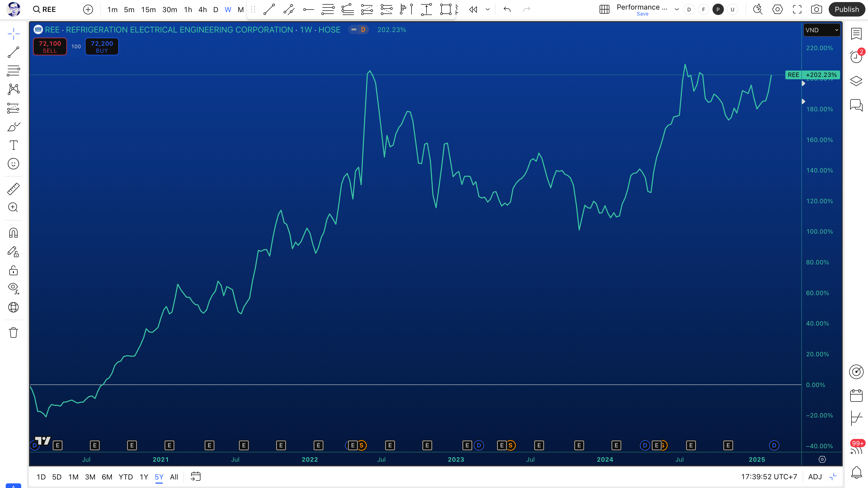This screenshot has height=488, width=868.
Task: Open the pattern drawing tools
Action: pyautogui.click(x=13, y=89)
